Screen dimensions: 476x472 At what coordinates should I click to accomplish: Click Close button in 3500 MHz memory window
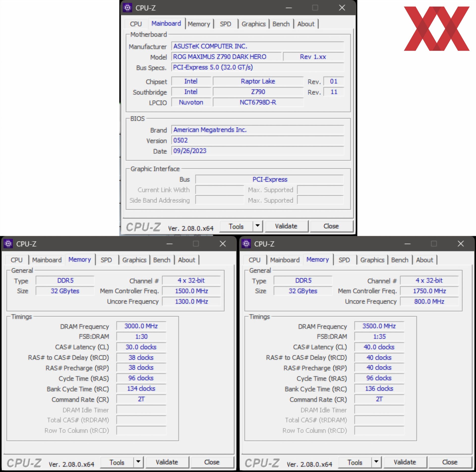450,462
